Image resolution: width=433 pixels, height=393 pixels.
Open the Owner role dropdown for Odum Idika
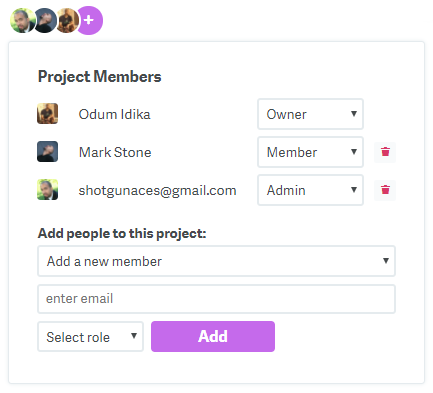coord(310,114)
